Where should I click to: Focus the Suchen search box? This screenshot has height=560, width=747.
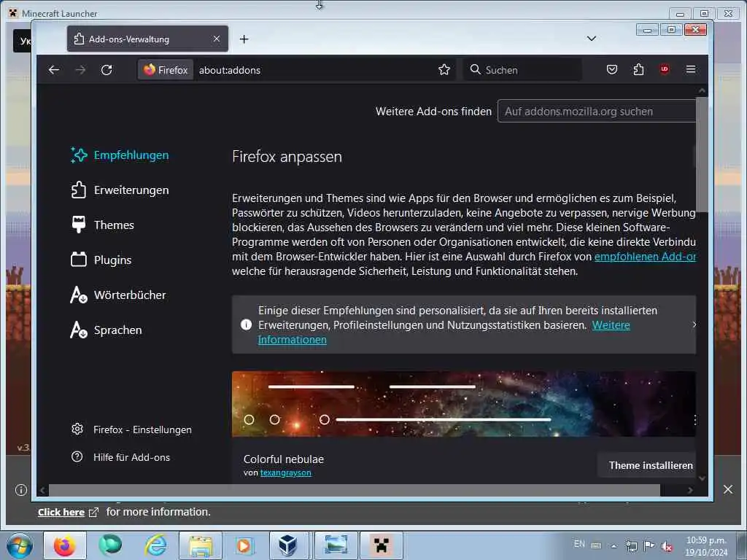[522, 69]
